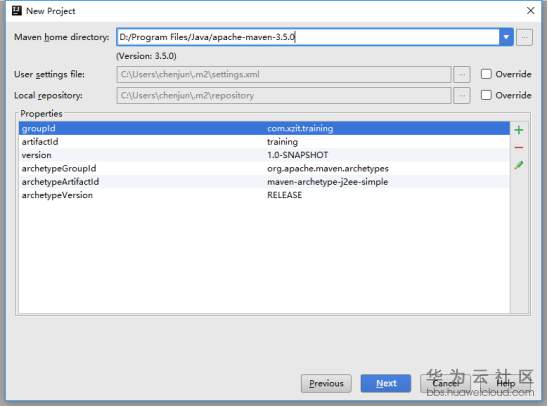Image resolution: width=548 pixels, height=407 pixels.
Task: Click browse button next to User settings file
Action: click(x=462, y=74)
